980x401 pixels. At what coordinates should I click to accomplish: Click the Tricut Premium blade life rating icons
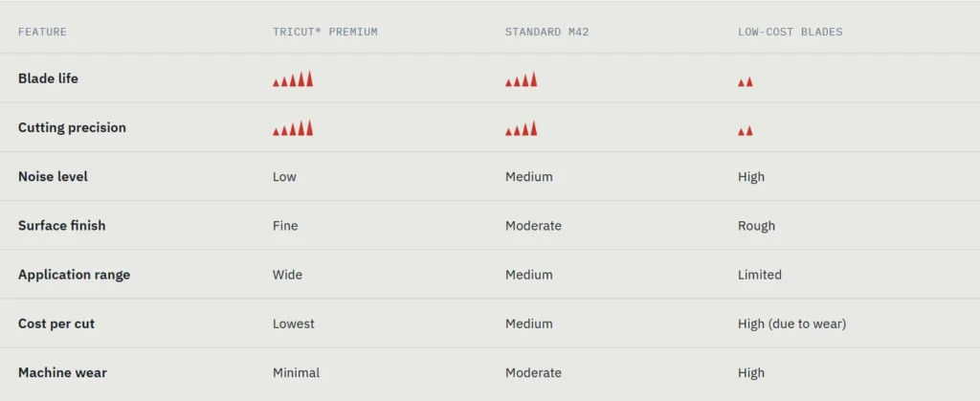pos(293,78)
